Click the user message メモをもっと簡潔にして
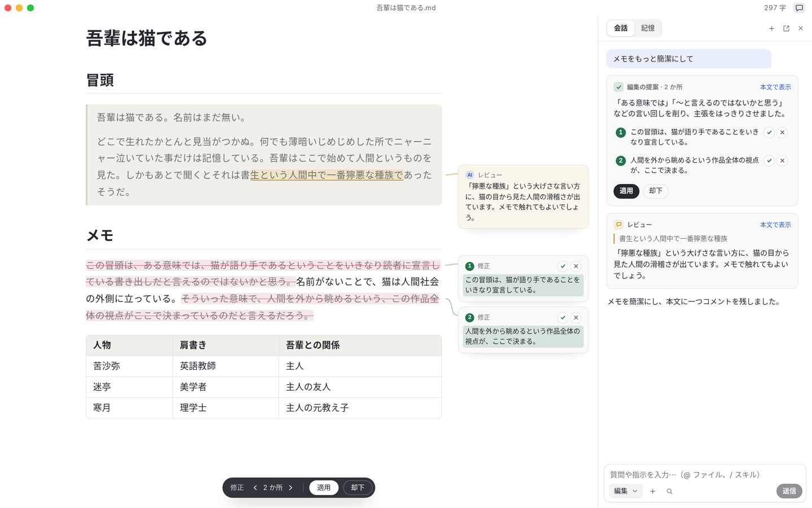Screen dimensions: 812x508 (689, 59)
